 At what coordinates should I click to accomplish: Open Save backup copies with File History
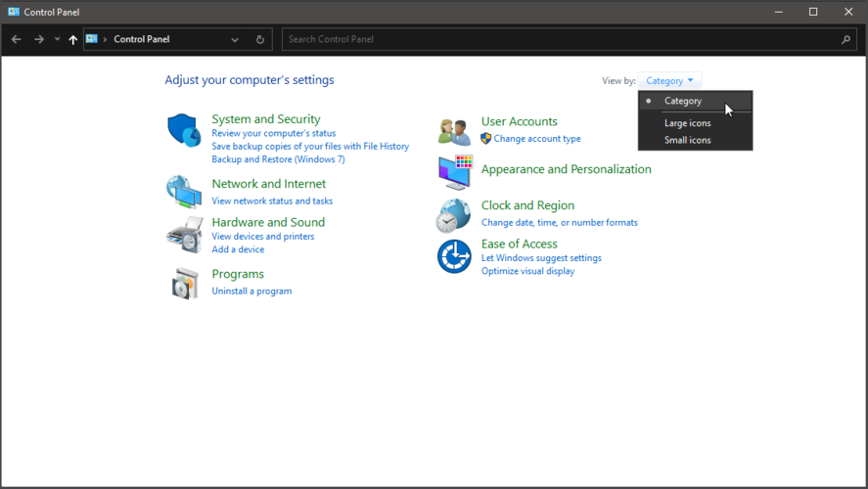tap(310, 146)
